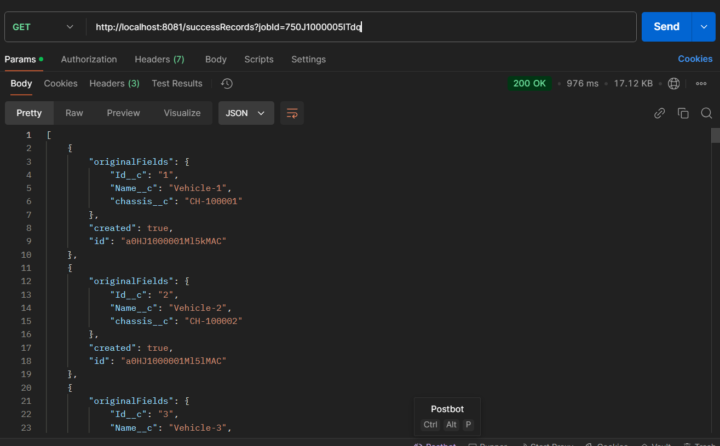Click the response vertical scrollbar thumb
Image resolution: width=720 pixels, height=446 pixels.
point(715,136)
